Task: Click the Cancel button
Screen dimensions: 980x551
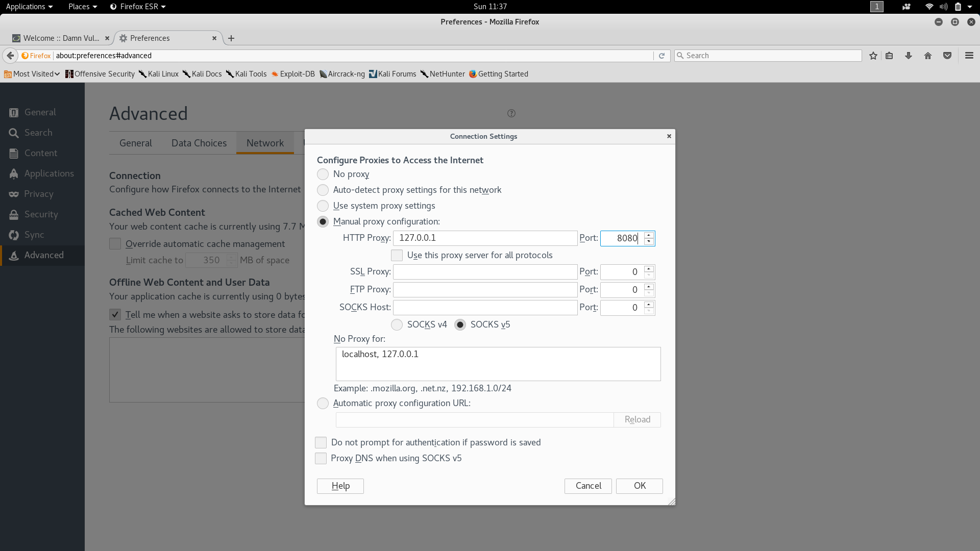Action: (x=588, y=486)
